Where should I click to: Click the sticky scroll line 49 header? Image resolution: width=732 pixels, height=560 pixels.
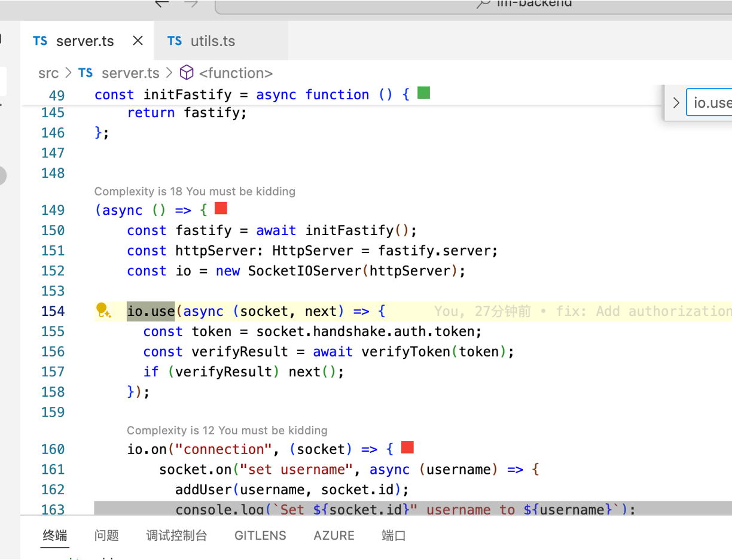(251, 95)
